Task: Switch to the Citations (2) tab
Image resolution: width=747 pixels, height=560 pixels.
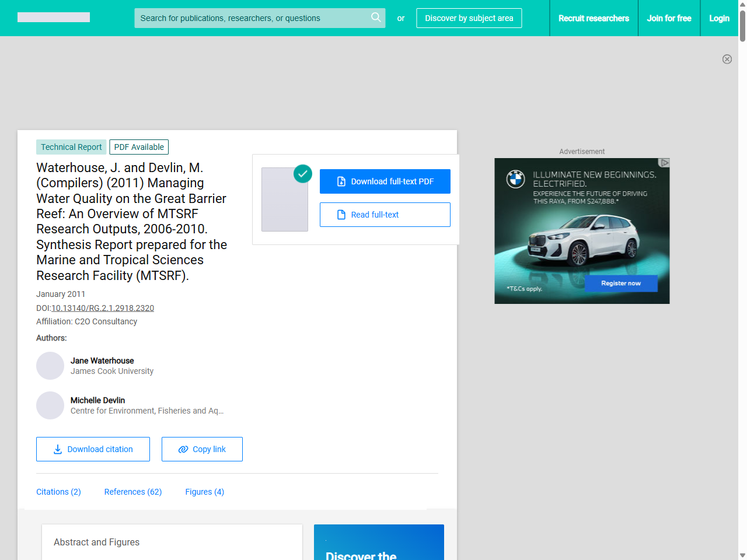Action: click(x=58, y=492)
